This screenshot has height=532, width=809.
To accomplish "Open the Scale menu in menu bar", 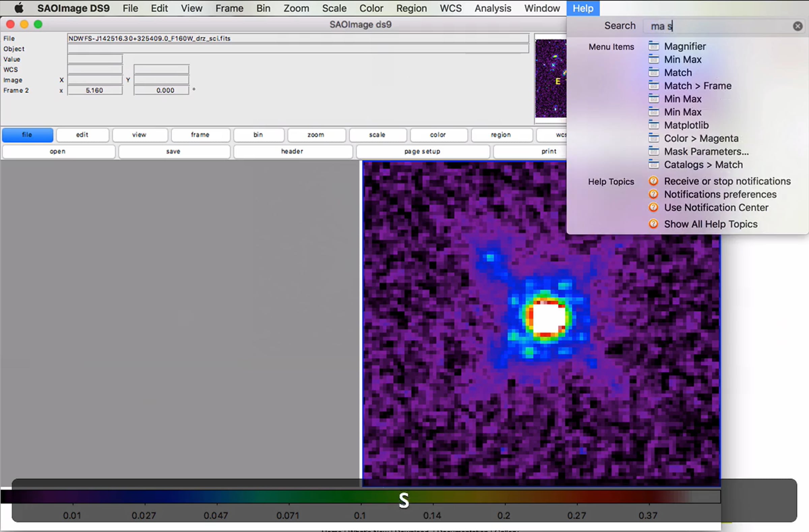I will click(334, 8).
